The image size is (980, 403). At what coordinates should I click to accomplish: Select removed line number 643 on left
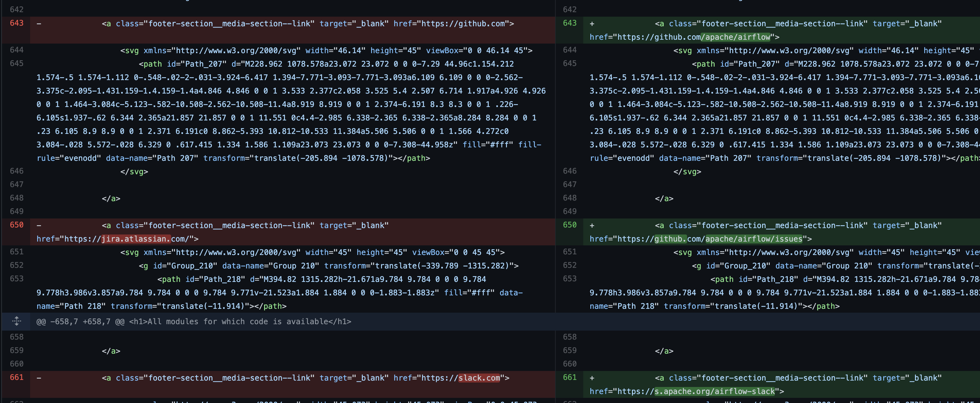[x=16, y=23]
